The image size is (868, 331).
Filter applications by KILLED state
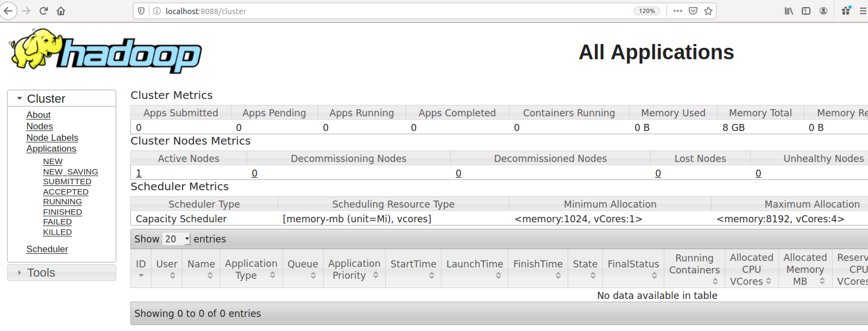coord(57,232)
